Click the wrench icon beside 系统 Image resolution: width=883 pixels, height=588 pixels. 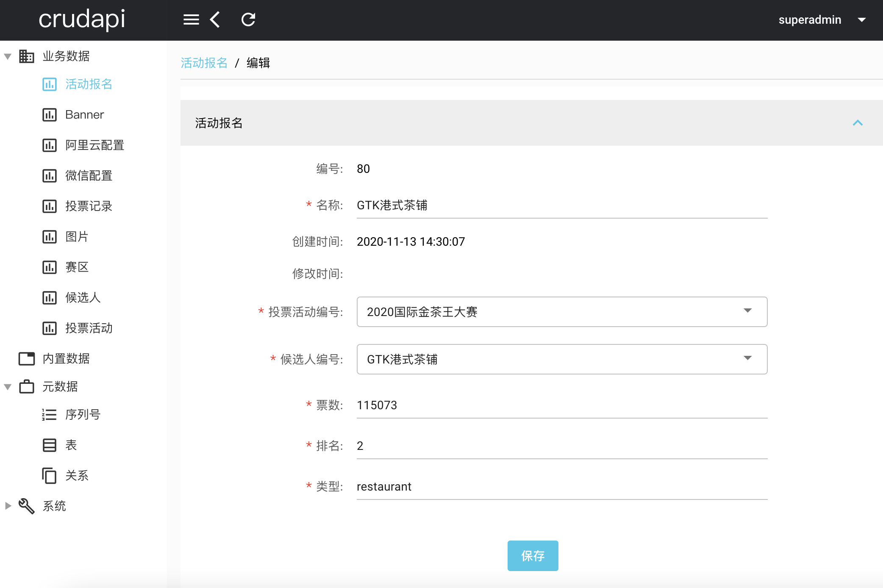pyautogui.click(x=26, y=506)
